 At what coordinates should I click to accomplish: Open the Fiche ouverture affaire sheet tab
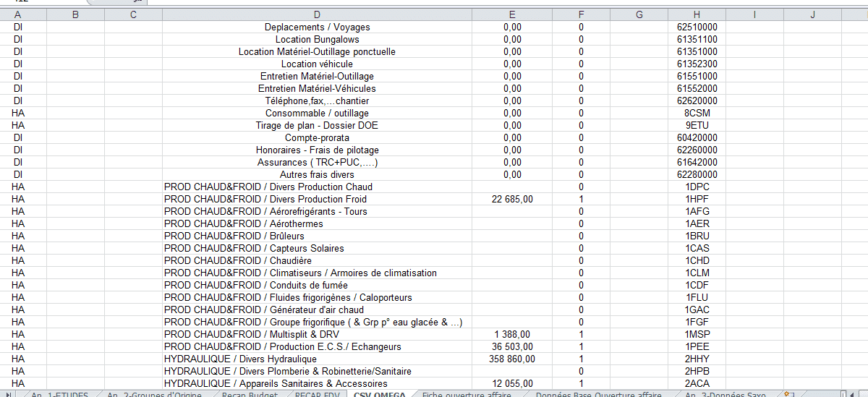point(467,395)
